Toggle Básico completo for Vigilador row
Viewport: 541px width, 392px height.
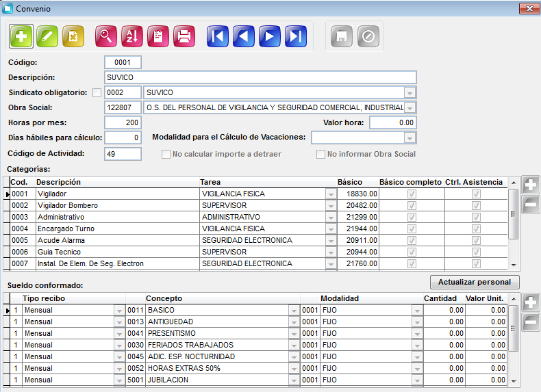tap(412, 194)
